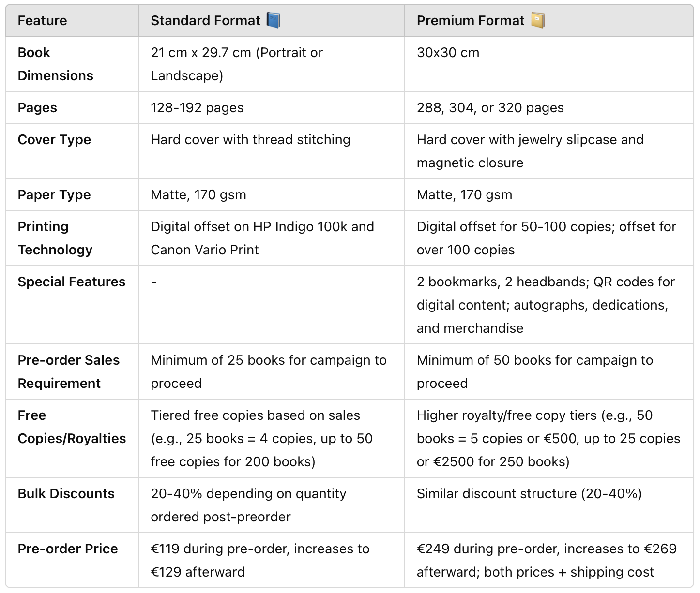Image resolution: width=700 pixels, height=593 pixels.
Task: Click the Printing Technology row label
Action: coord(55,238)
